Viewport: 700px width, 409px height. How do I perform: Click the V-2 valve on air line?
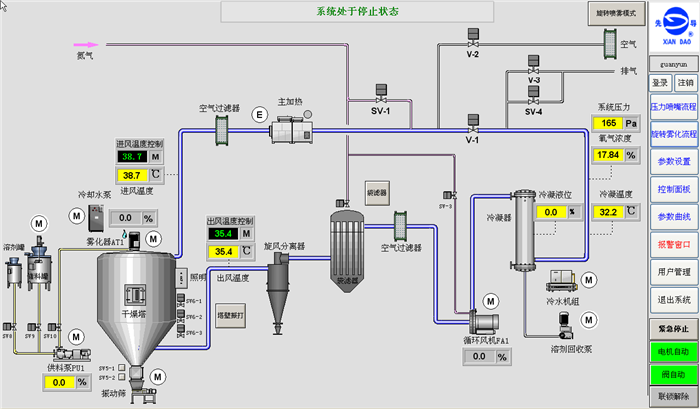pos(472,41)
